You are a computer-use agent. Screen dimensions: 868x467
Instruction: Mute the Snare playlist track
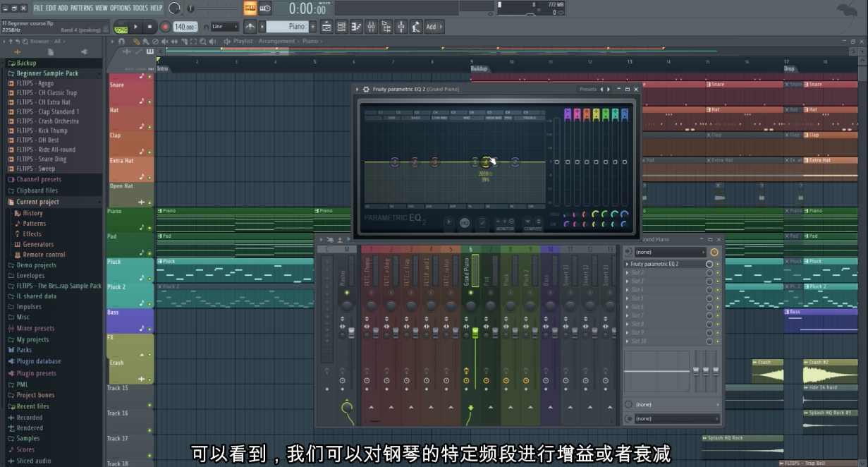pos(149,102)
